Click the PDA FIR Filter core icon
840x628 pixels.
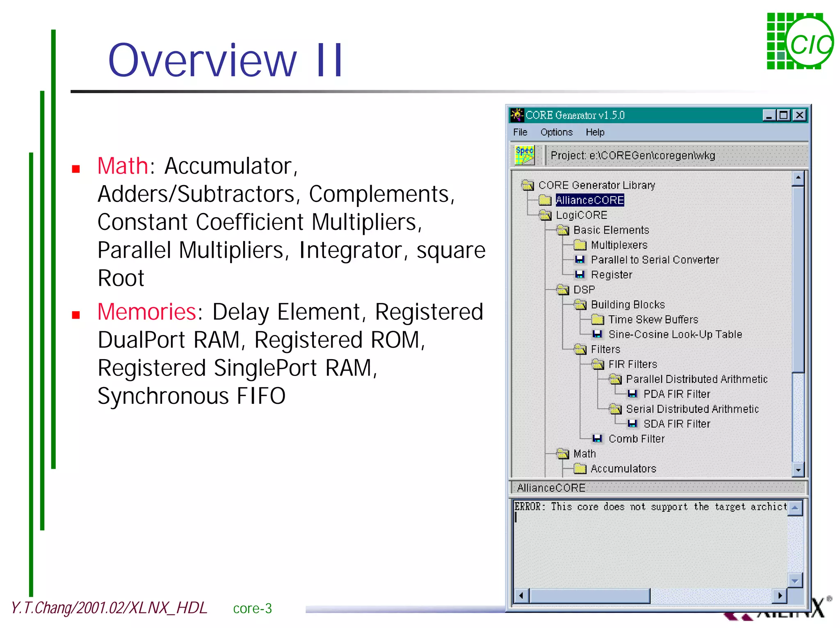pyautogui.click(x=632, y=394)
